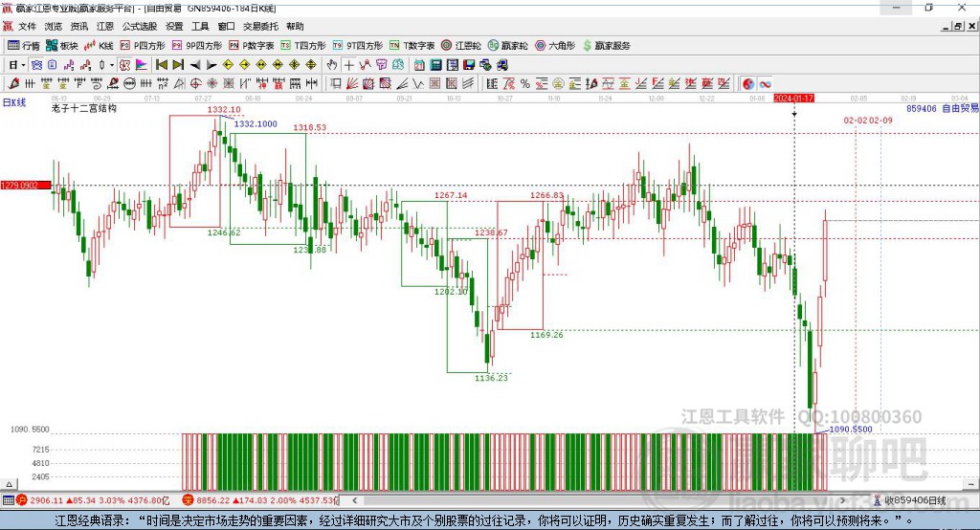Click the floppy disk save icon

(x=469, y=65)
